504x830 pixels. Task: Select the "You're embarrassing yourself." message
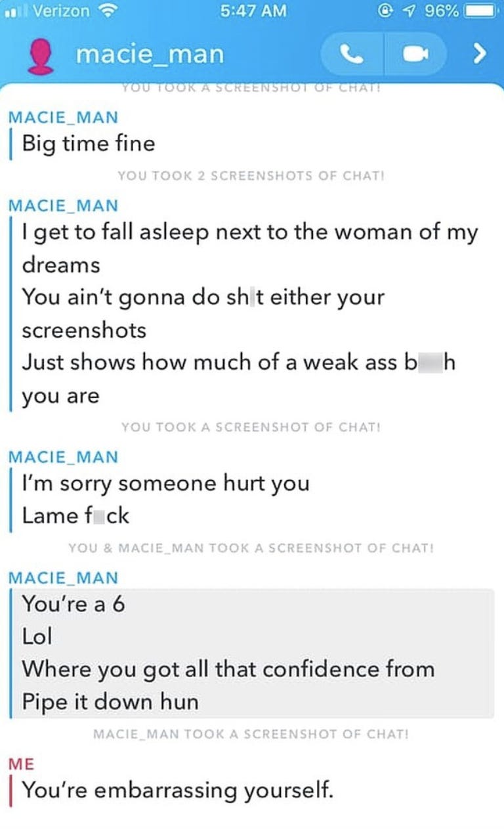point(178,790)
